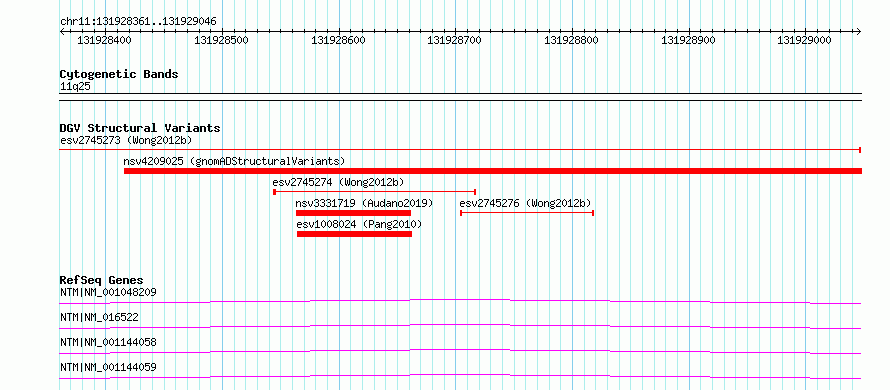This screenshot has height=390, width=890.
Task: Click the NTM|NM_001048209 gene label
Action: point(108,292)
